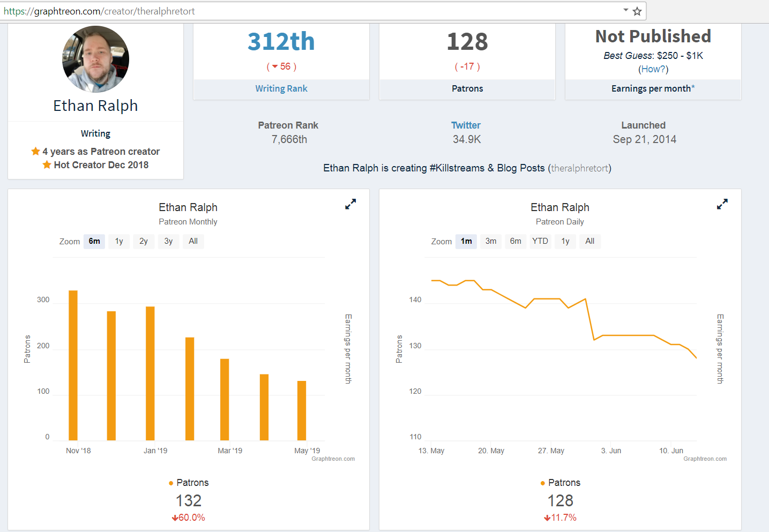Toggle Patrons legend on Daily chart
This screenshot has height=532, width=769.
pos(561,483)
